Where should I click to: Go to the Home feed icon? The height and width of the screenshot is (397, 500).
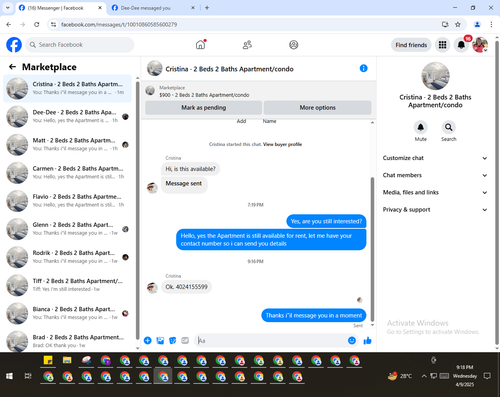tap(200, 45)
